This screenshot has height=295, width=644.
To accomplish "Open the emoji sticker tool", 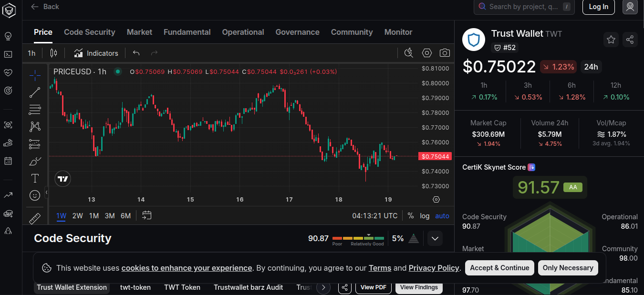I will coord(35,195).
